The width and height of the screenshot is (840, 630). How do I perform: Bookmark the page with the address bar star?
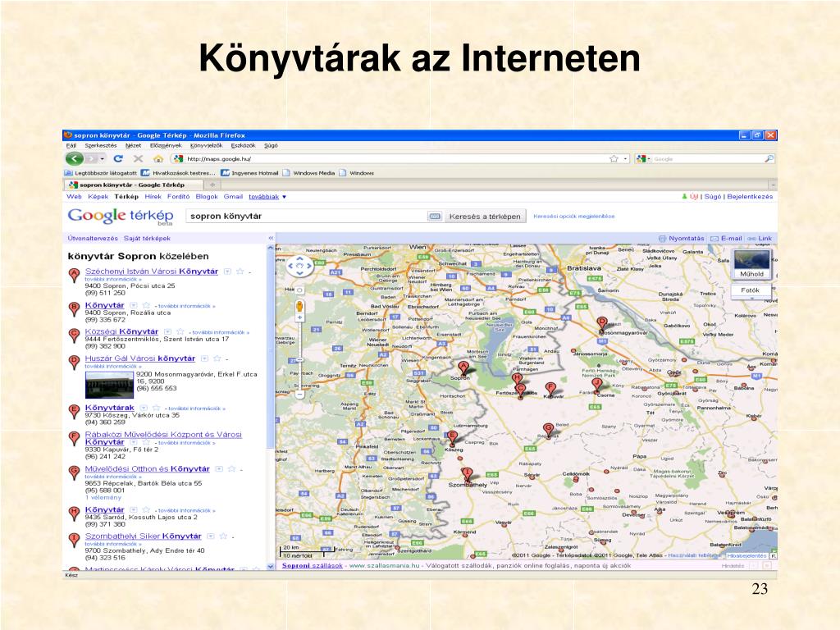click(x=614, y=158)
